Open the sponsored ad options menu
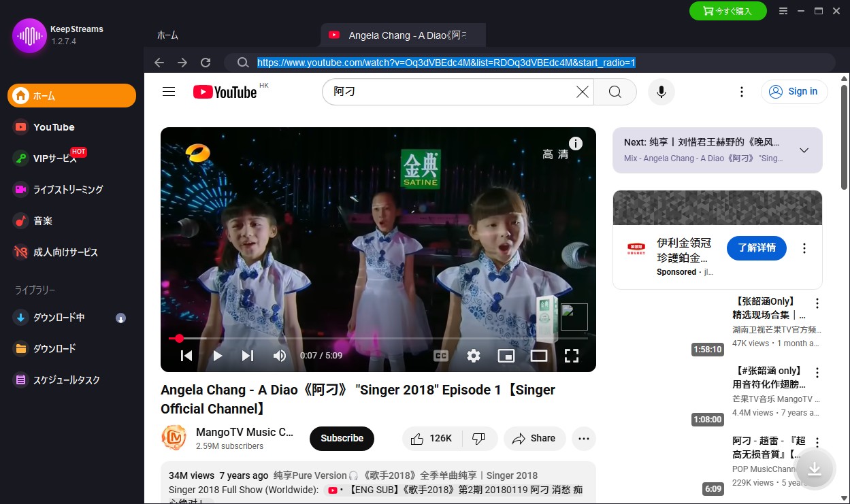Screen dimensions: 850x504 (804, 248)
